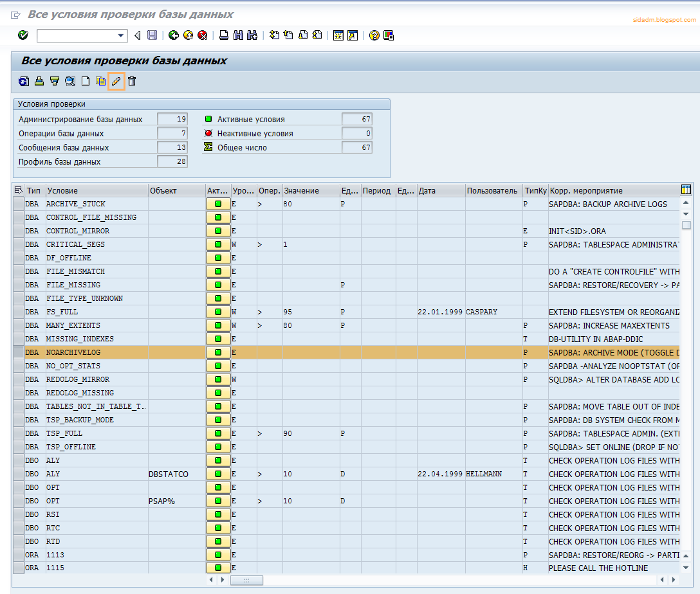This screenshot has height=594, width=700.
Task: Open table column layout icon above scrollbar
Action: pyautogui.click(x=686, y=189)
